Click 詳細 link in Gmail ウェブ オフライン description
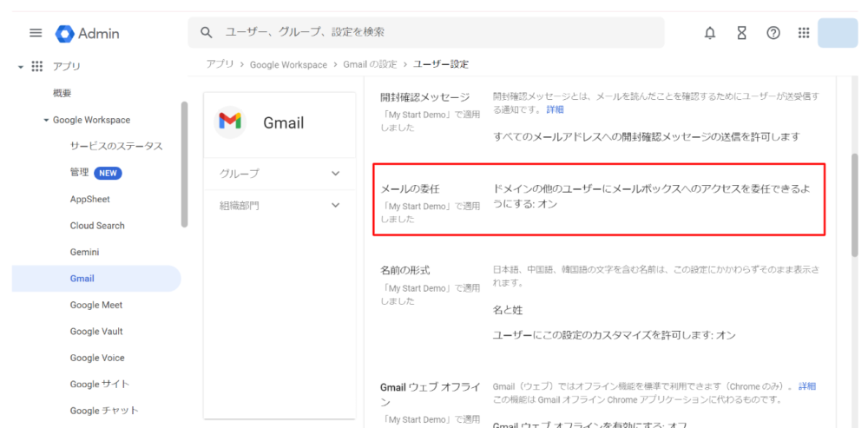The width and height of the screenshot is (868, 428). 807,386
